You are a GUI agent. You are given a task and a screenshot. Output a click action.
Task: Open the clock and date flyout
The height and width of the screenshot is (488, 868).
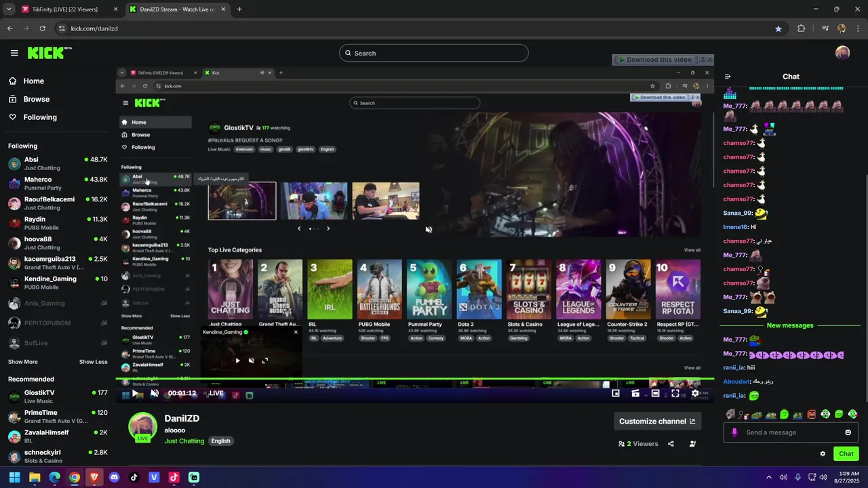[x=849, y=477]
